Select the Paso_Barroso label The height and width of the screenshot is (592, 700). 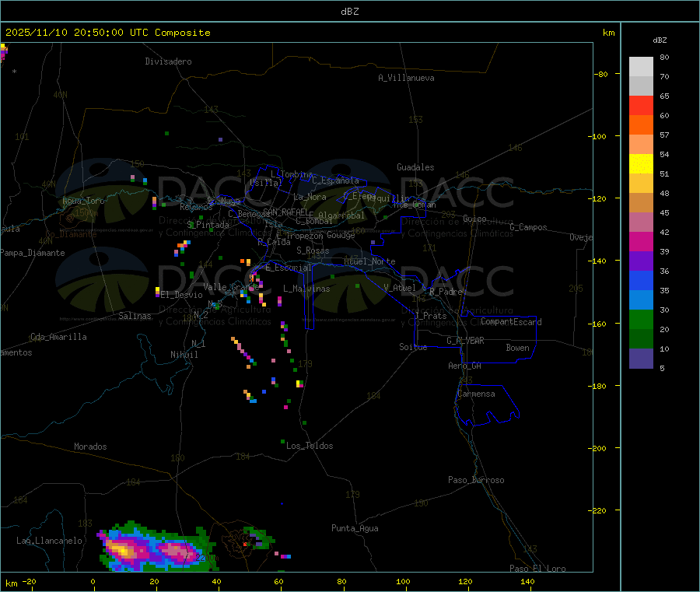[x=476, y=481]
